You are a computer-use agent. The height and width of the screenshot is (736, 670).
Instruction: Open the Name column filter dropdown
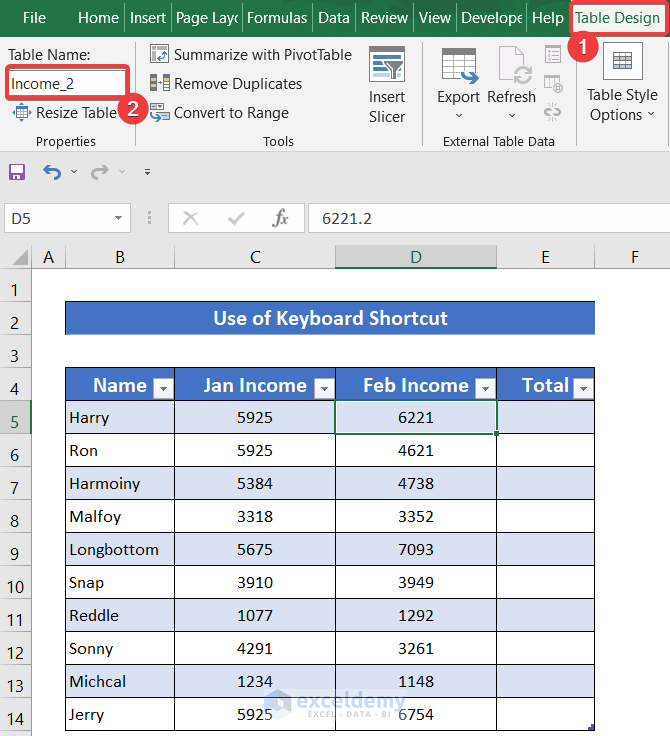pos(162,388)
